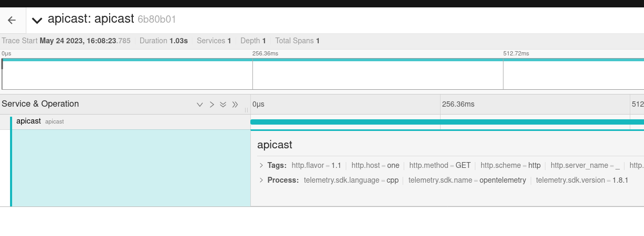The height and width of the screenshot is (236, 644).
Task: Expand the Tags section
Action: pyautogui.click(x=261, y=165)
